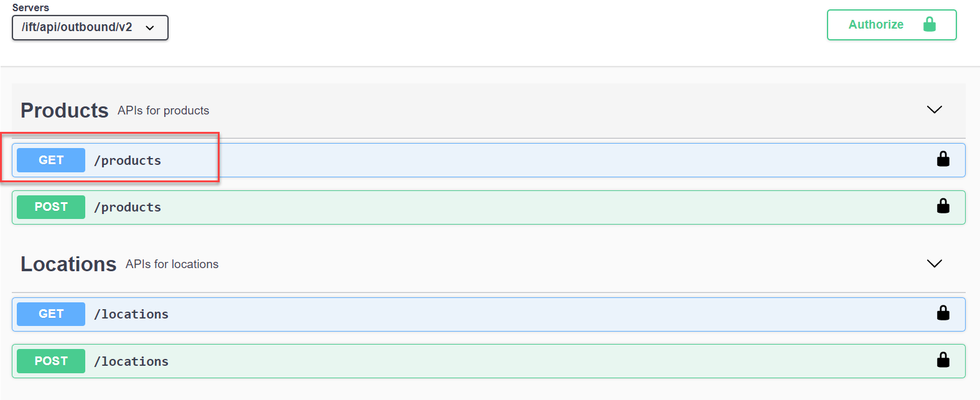The height and width of the screenshot is (400, 980).
Task: Click the Locations section heading
Action: 68,264
